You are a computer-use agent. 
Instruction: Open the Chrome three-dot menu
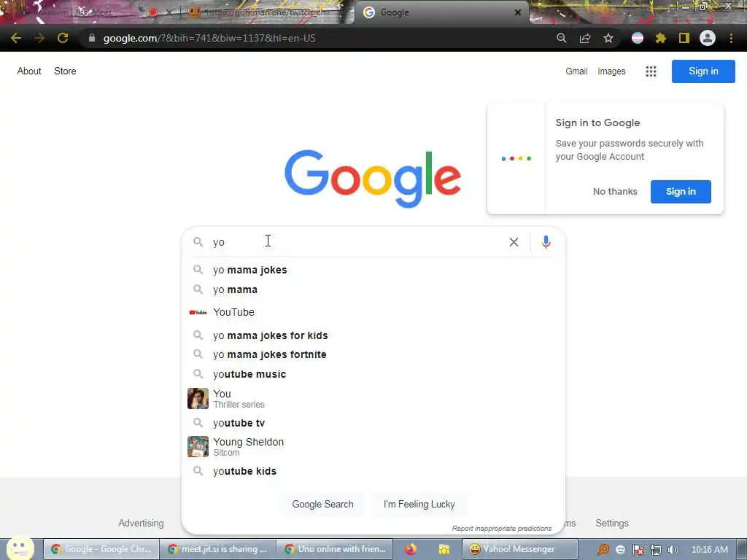731,38
